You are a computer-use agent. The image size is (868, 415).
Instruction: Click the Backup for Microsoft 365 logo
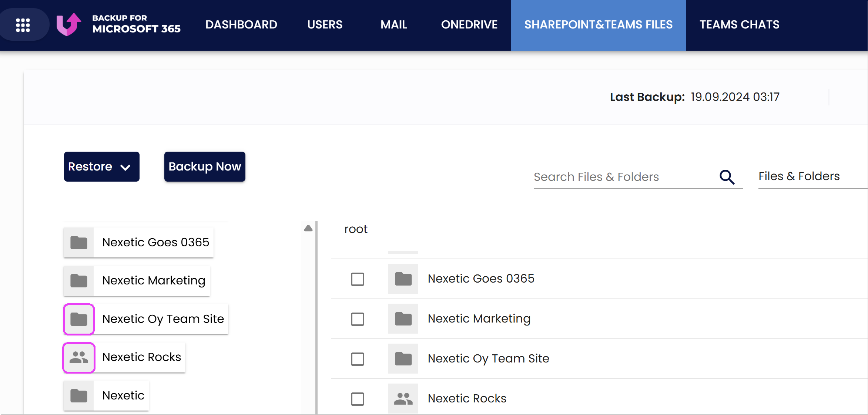click(118, 24)
